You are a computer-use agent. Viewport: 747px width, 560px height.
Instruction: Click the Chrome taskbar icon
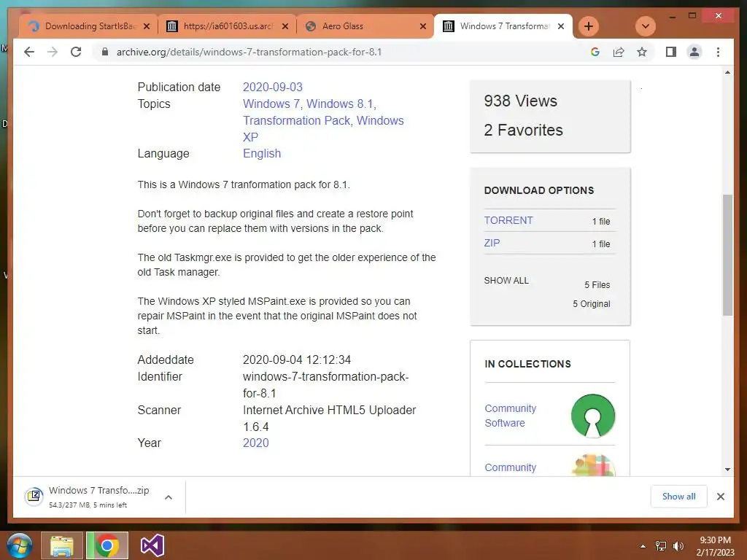(x=107, y=545)
